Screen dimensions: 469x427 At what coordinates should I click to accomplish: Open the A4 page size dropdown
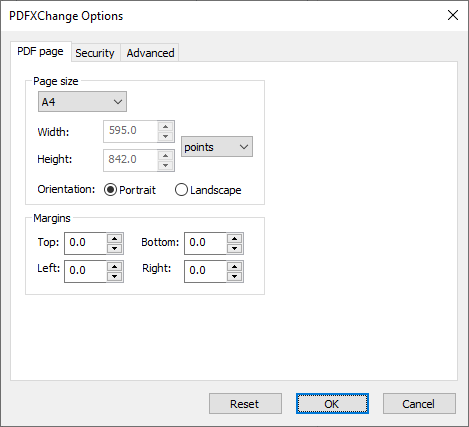82,102
